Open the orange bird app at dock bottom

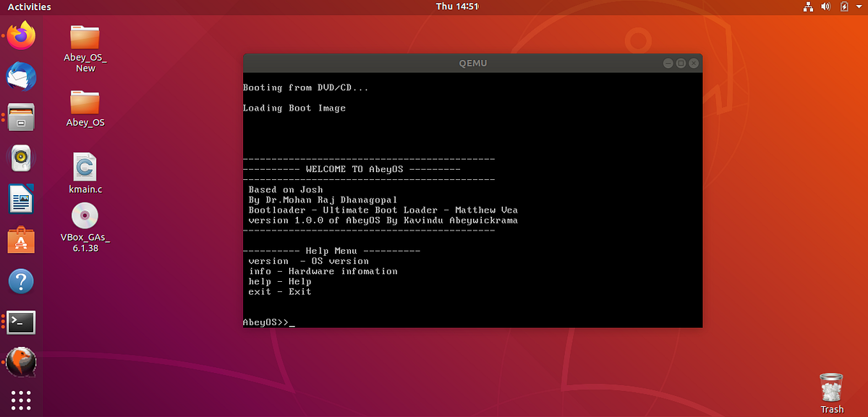point(20,361)
